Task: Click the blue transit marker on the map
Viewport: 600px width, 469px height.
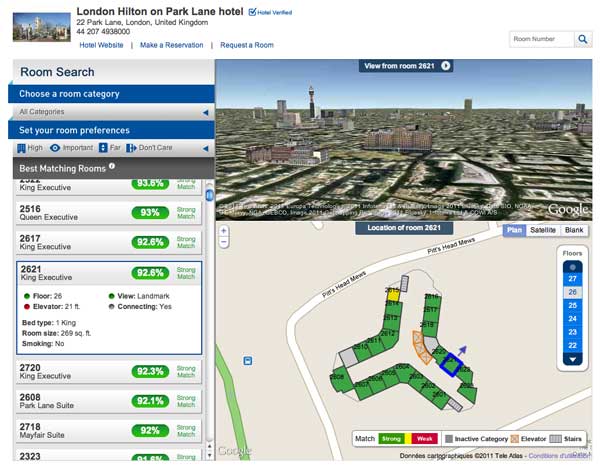Action: 248,361
